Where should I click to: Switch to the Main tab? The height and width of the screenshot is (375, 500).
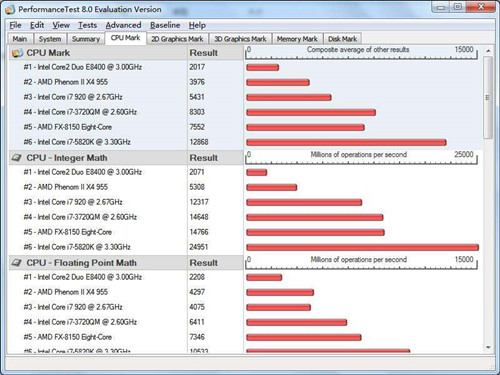click(x=20, y=39)
